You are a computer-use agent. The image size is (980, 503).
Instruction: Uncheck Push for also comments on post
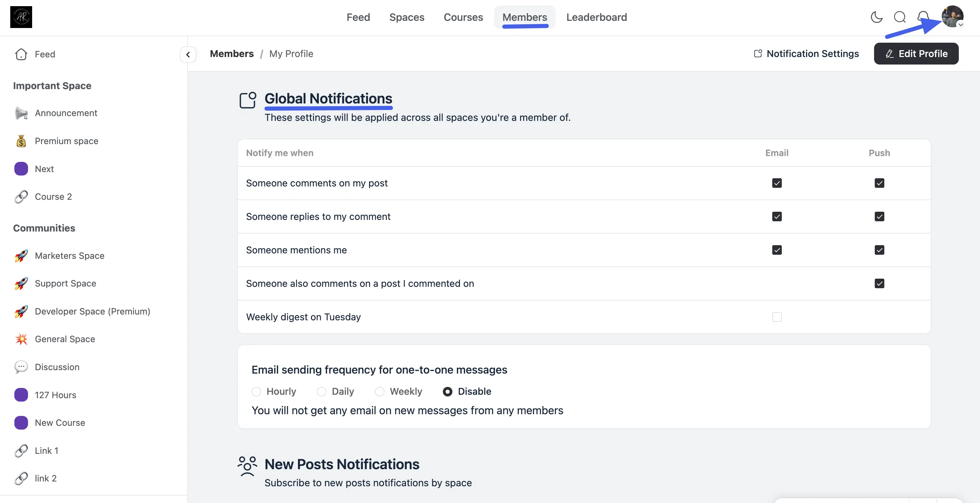point(879,283)
